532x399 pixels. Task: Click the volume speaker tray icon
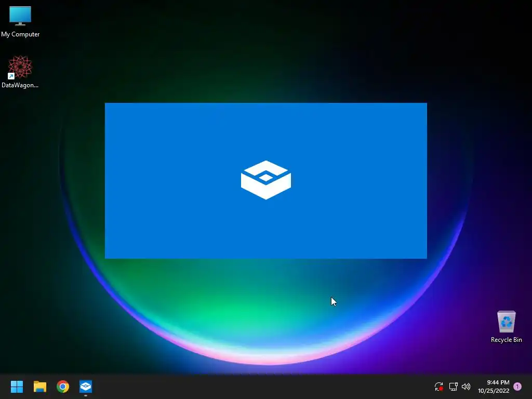[x=466, y=387]
